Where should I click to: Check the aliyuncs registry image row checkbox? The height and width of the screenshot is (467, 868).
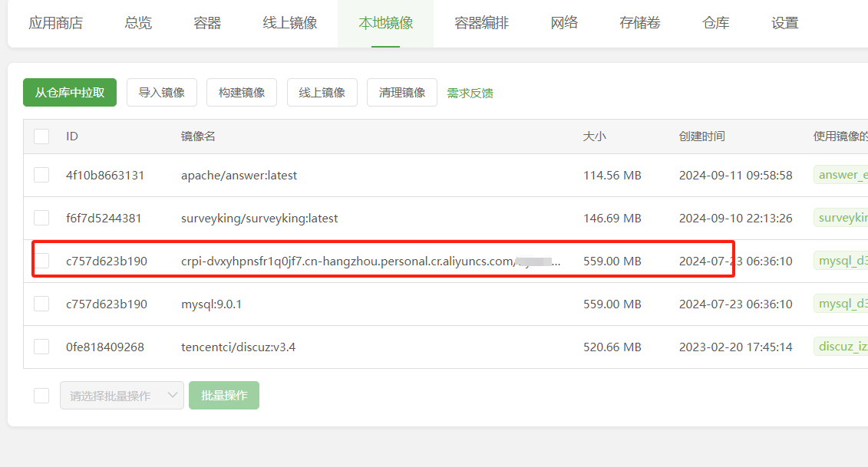[x=41, y=261]
